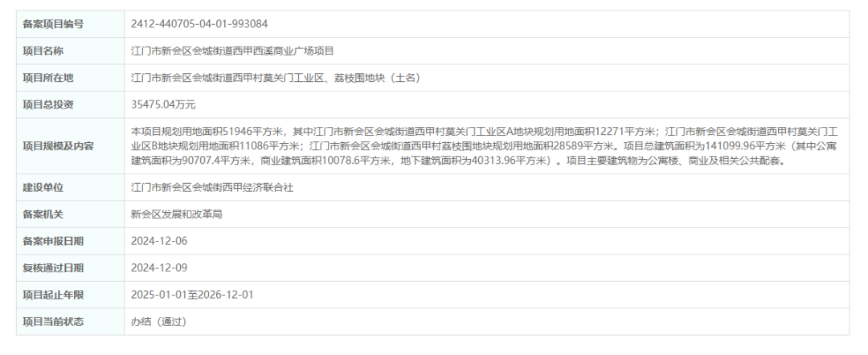The image size is (868, 355).
Task: Select project number 2412-440705-04-01-993084
Action: point(200,24)
